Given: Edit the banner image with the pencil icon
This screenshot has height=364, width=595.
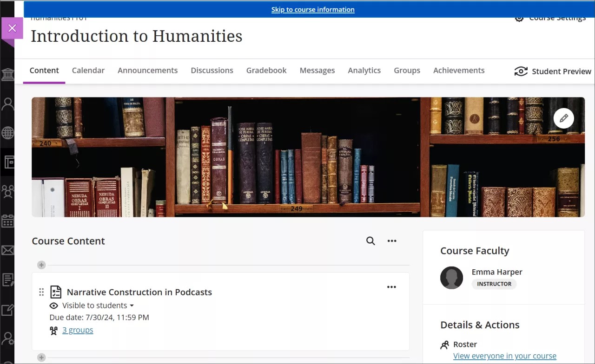Looking at the screenshot, I should pos(563,118).
